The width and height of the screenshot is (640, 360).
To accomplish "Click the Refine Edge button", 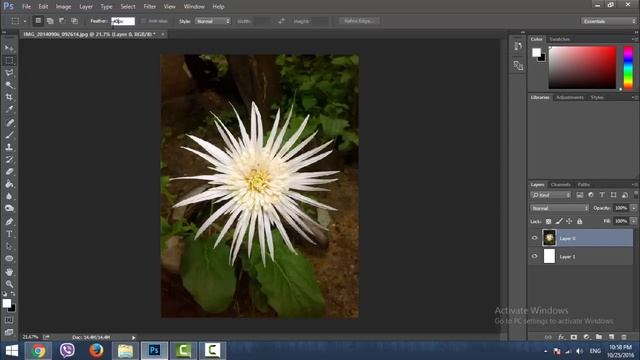I will 359,21.
